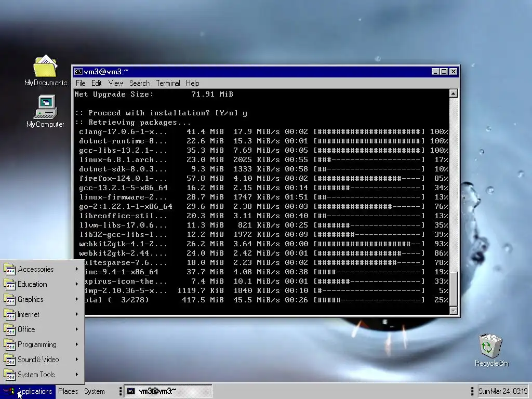Open the terminal File menu
Viewport: 532px width, 399px height.
click(x=81, y=83)
